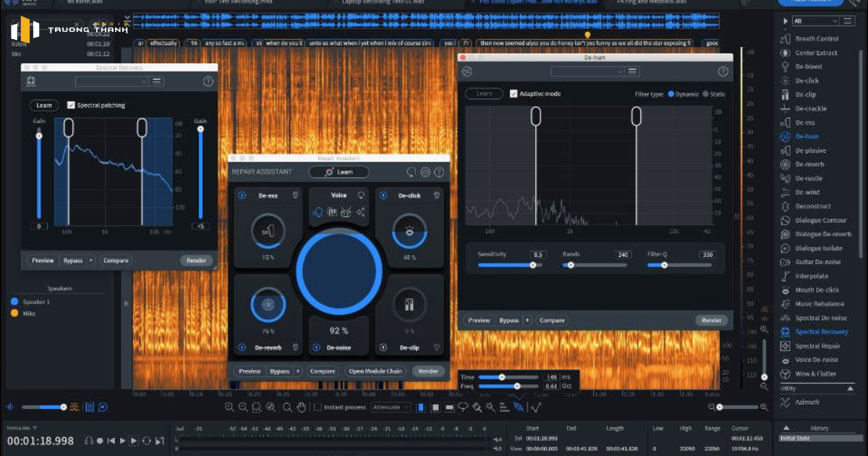Open help in the De-hum window
The image size is (868, 456).
tap(723, 71)
